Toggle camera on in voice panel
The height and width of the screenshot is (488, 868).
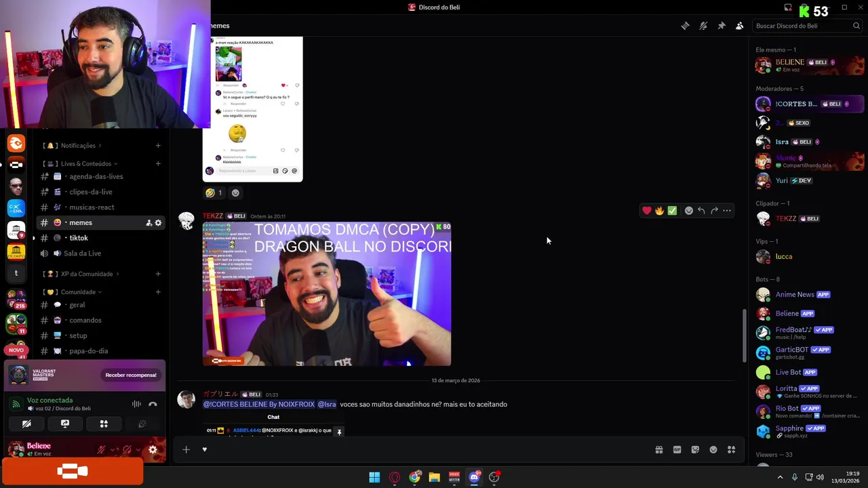(26, 424)
